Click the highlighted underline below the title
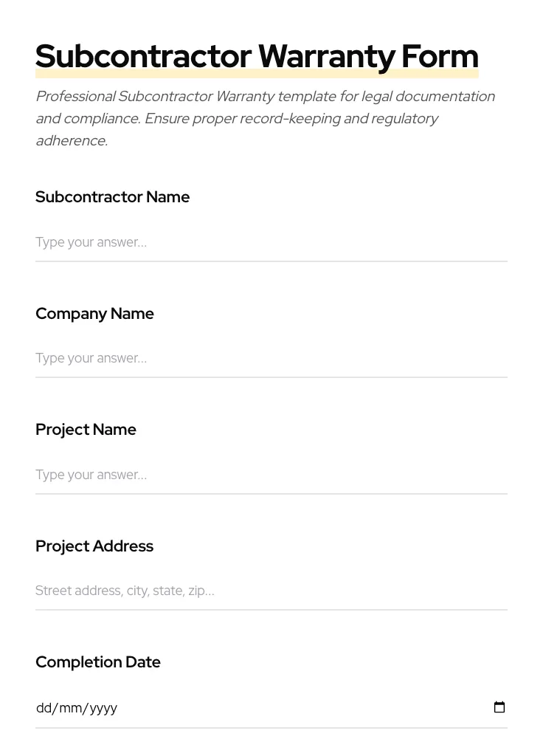Image resolution: width=543 pixels, height=756 pixels. [x=257, y=73]
